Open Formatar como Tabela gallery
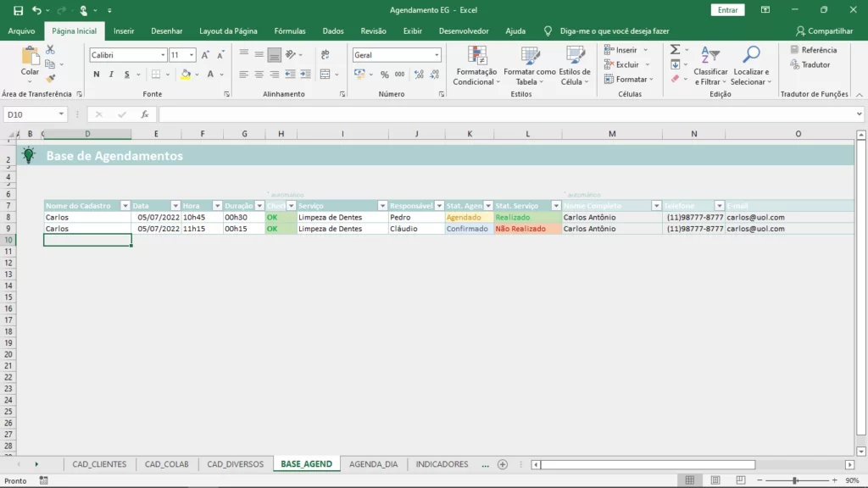Image resolution: width=868 pixels, height=488 pixels. click(x=530, y=66)
